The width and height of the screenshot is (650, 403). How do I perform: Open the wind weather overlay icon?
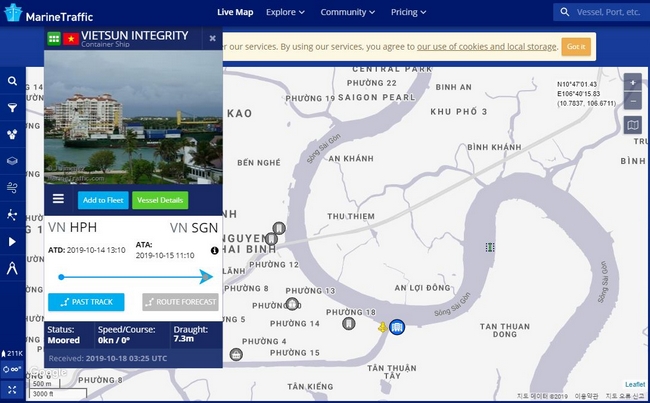[x=12, y=187]
